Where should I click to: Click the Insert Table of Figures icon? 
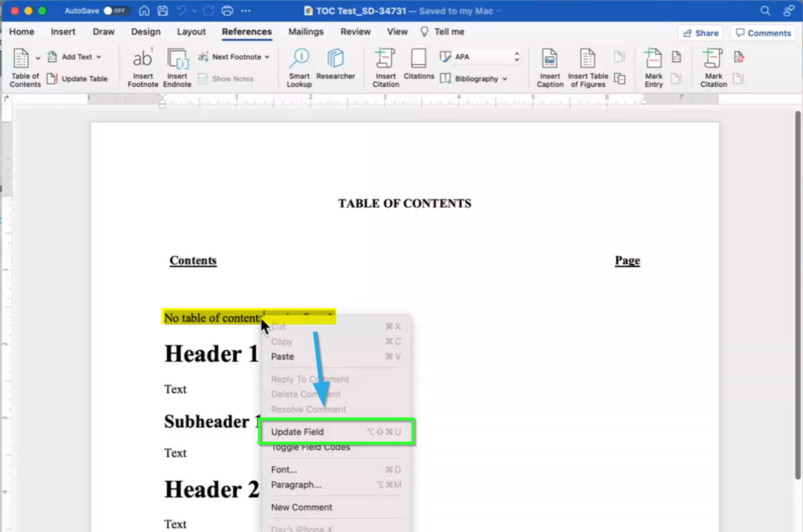click(588, 60)
